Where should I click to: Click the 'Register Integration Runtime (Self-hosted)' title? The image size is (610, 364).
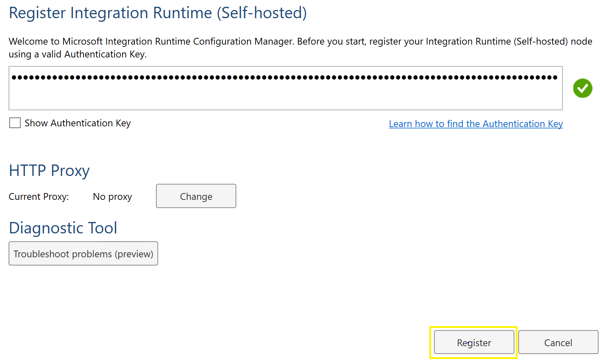[x=158, y=13]
